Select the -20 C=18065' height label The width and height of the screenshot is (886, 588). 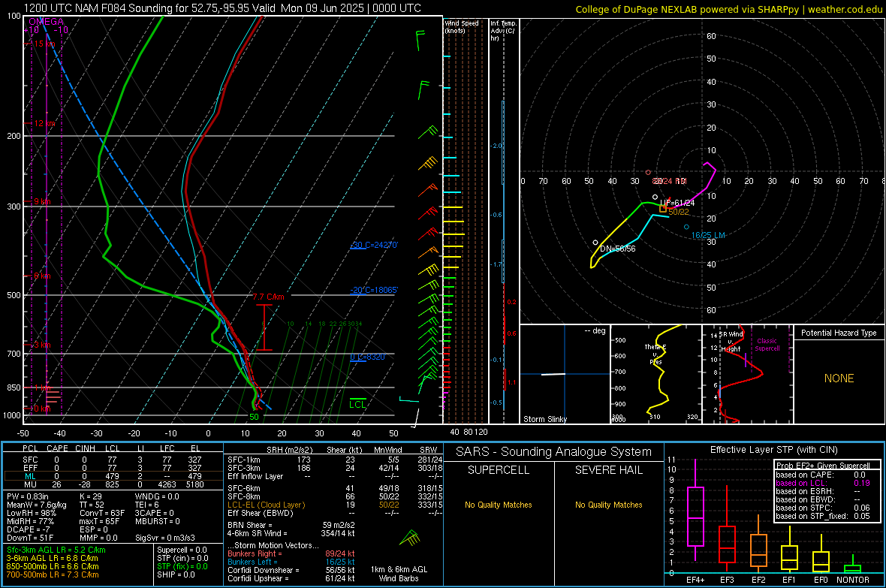point(374,289)
